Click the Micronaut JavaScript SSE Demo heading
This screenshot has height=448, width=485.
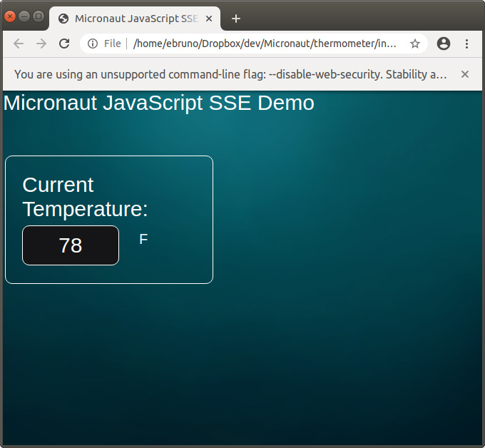158,103
